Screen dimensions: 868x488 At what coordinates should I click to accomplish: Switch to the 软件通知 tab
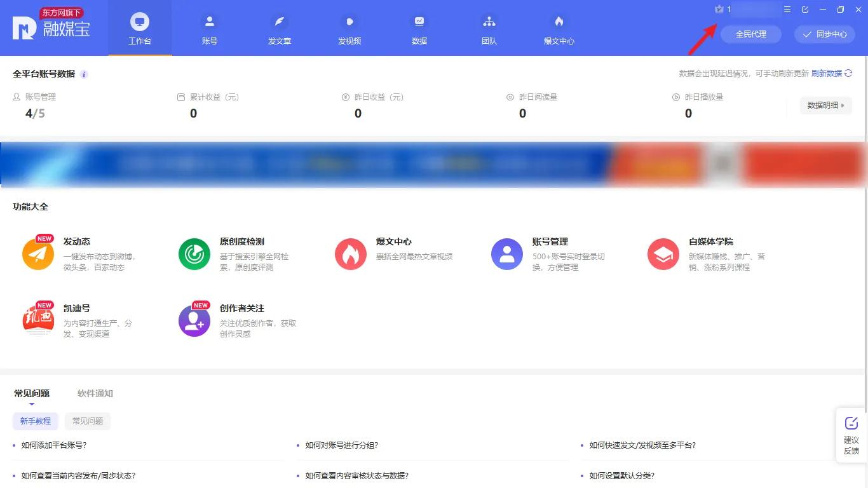point(94,393)
